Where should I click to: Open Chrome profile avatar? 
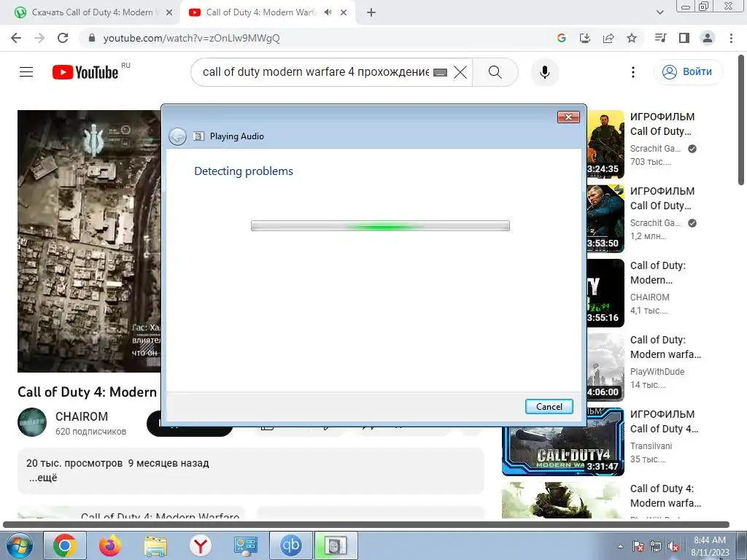click(x=708, y=38)
